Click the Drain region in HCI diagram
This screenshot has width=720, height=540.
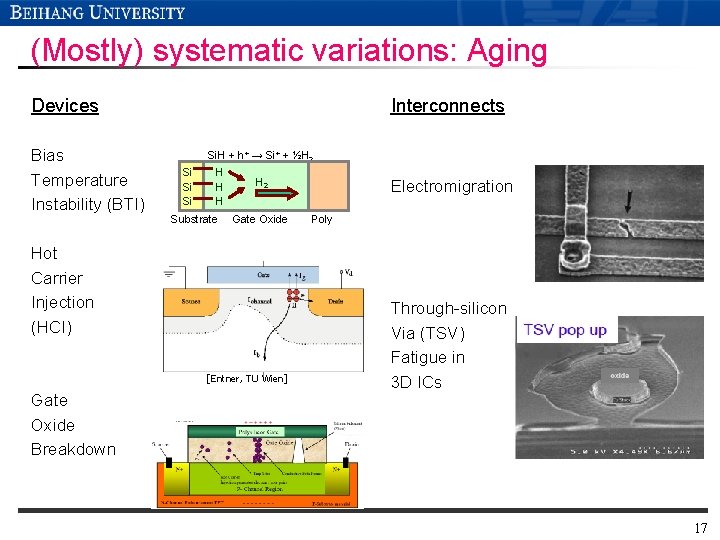click(336, 302)
